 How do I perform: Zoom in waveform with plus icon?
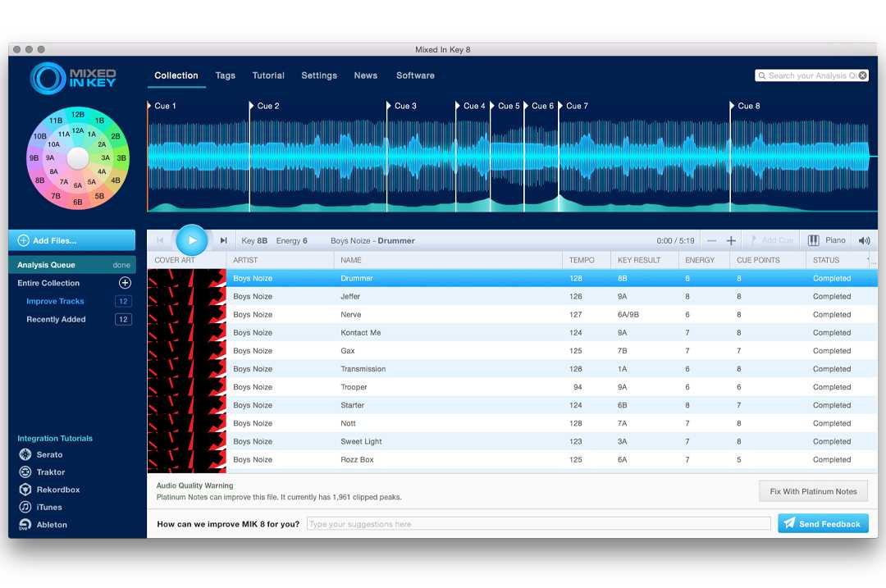731,240
